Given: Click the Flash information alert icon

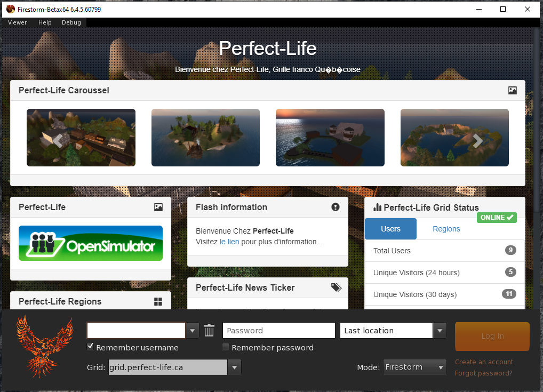Looking at the screenshot, I should click(x=335, y=207).
